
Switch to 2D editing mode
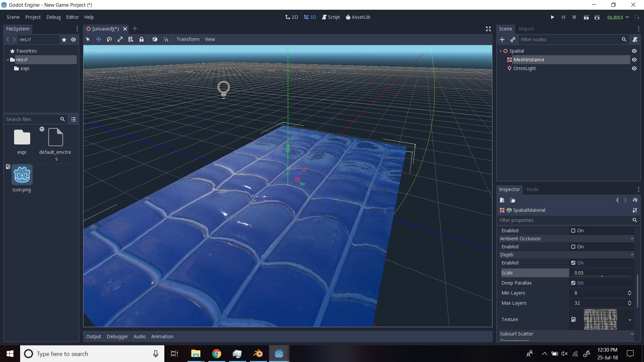coord(291,17)
